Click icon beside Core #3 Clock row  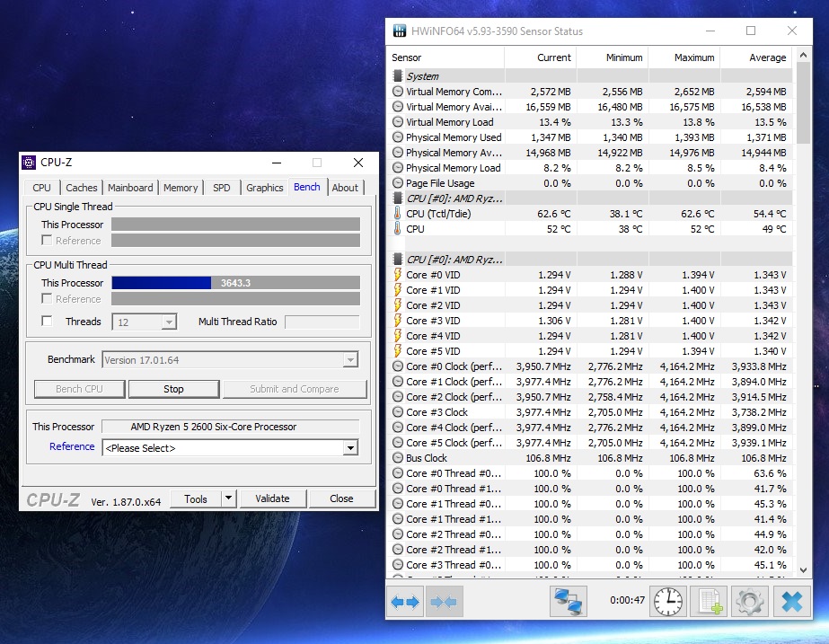398,412
